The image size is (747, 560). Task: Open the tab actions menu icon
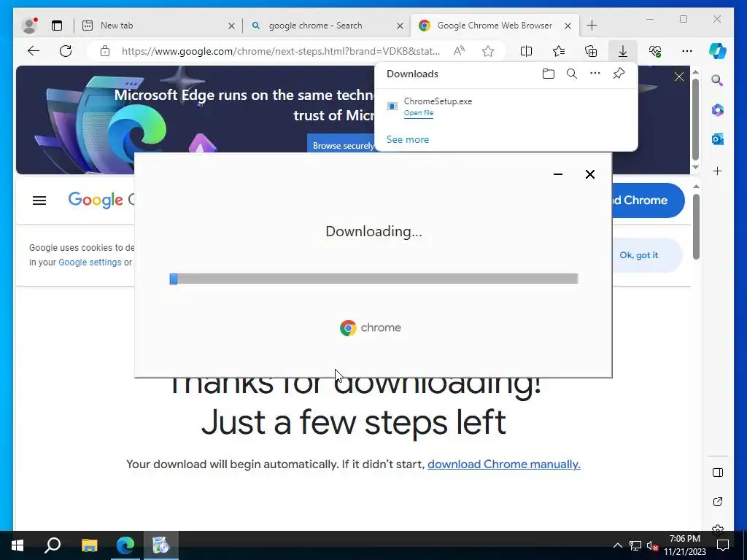[57, 26]
